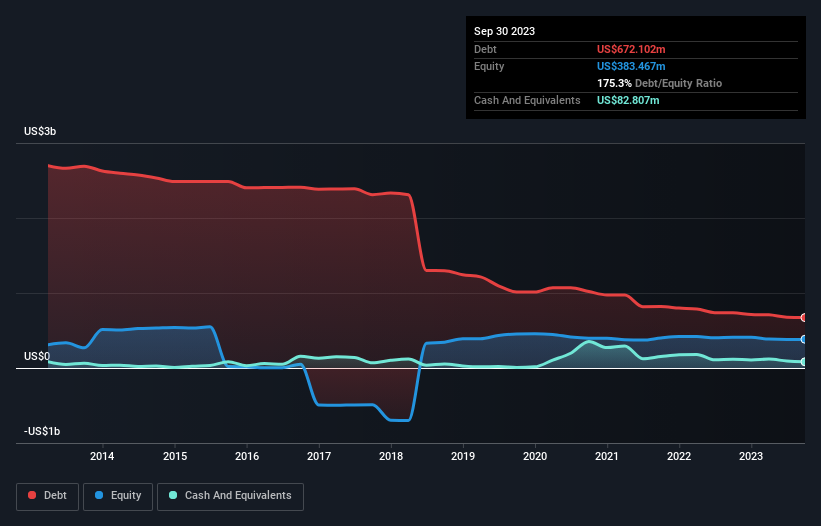
Task: Click the blue Equity endpoint marker
Action: click(x=804, y=340)
